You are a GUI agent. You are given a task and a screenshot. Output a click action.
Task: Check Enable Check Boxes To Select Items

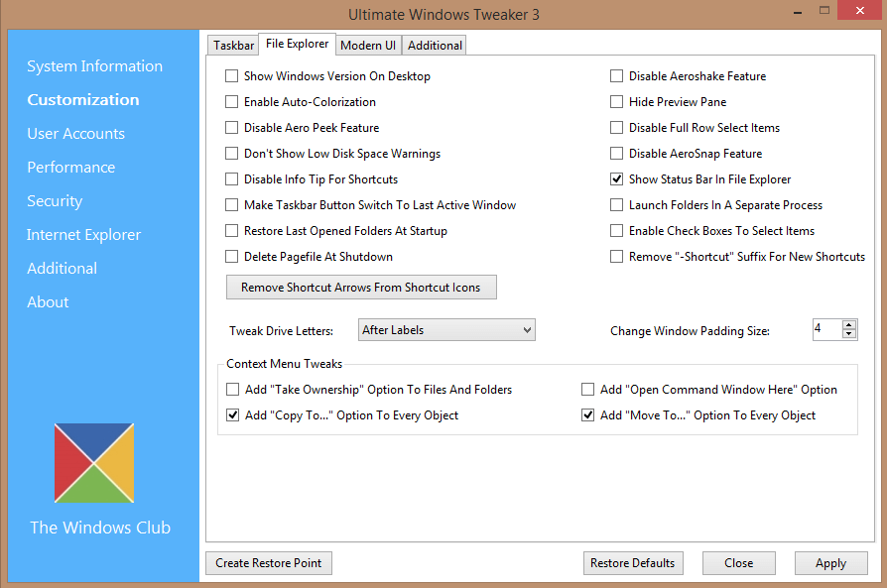point(616,231)
